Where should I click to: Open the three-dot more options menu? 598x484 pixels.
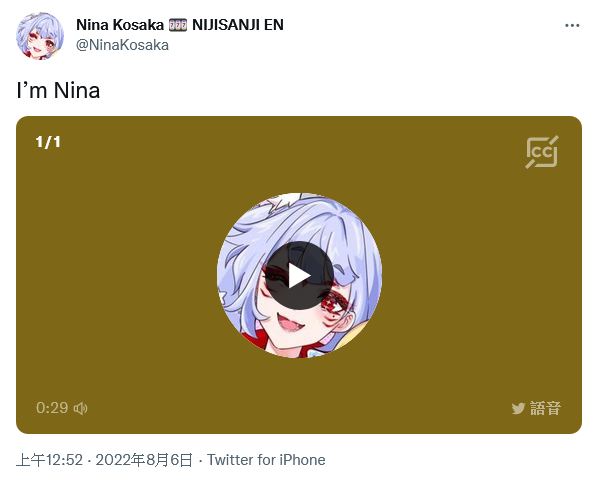tap(572, 26)
